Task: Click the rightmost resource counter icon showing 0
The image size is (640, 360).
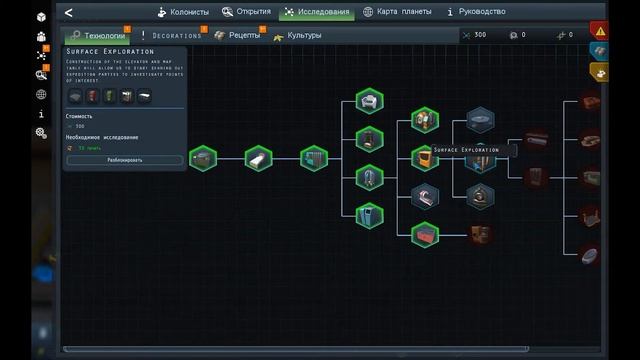Action: (x=561, y=36)
